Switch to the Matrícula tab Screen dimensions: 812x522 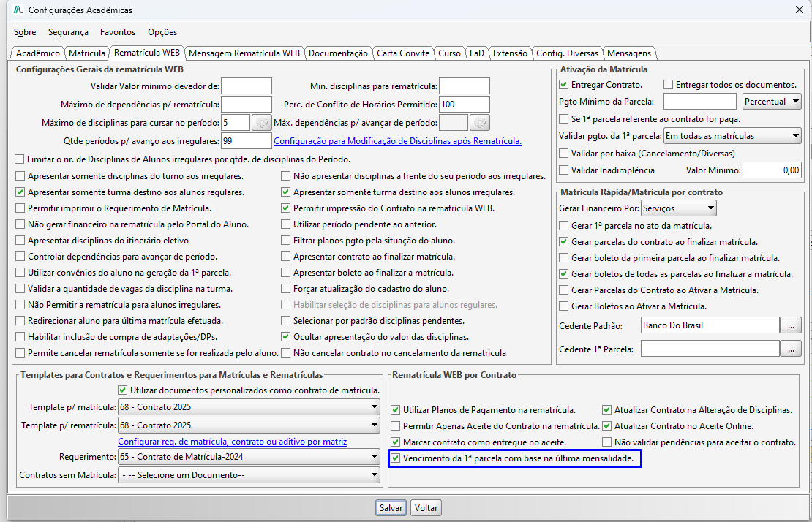pos(87,53)
